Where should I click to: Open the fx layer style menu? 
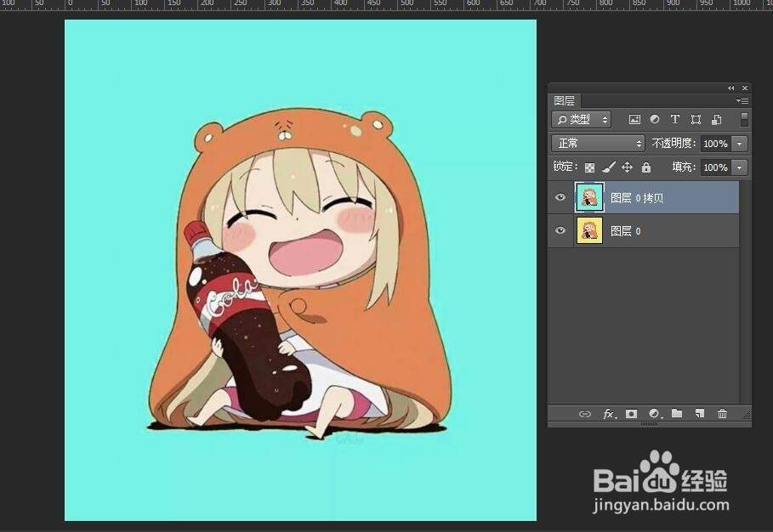[x=610, y=414]
